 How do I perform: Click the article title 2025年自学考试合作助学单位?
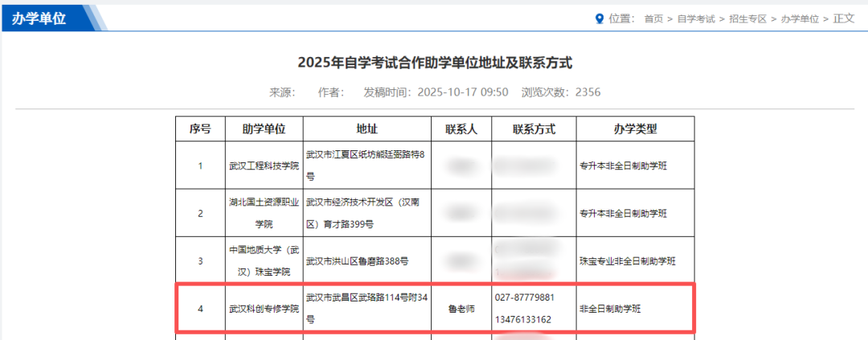click(435, 63)
